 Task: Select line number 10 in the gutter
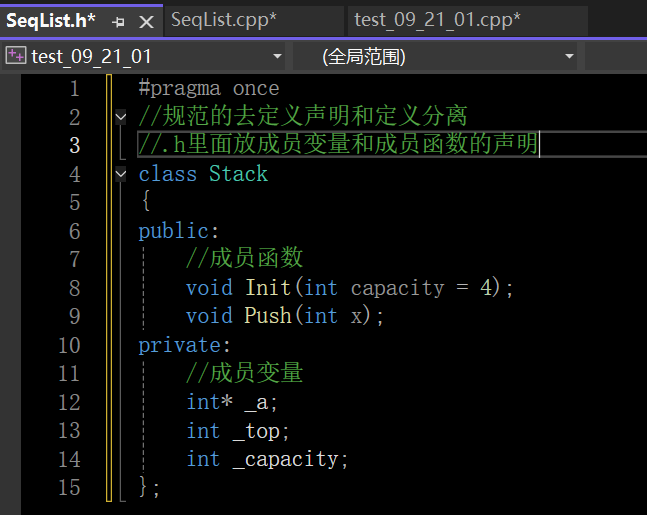point(69,345)
